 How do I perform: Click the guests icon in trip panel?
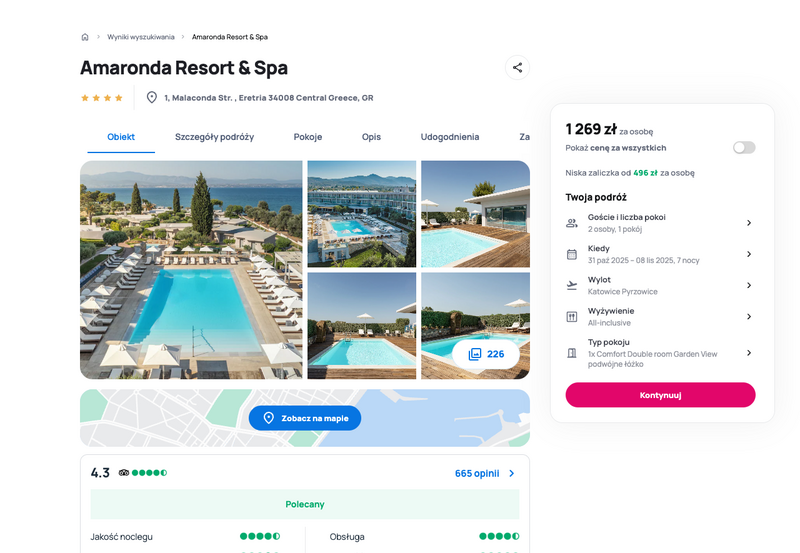tap(572, 223)
